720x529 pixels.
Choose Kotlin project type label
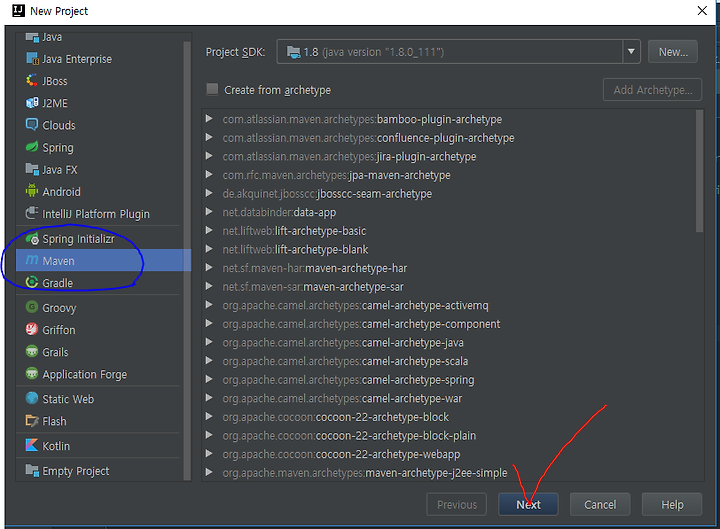56,446
